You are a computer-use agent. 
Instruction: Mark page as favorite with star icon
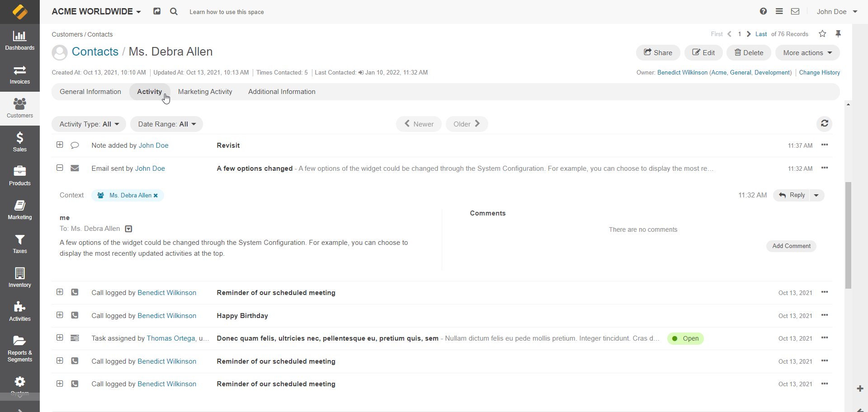tap(822, 34)
